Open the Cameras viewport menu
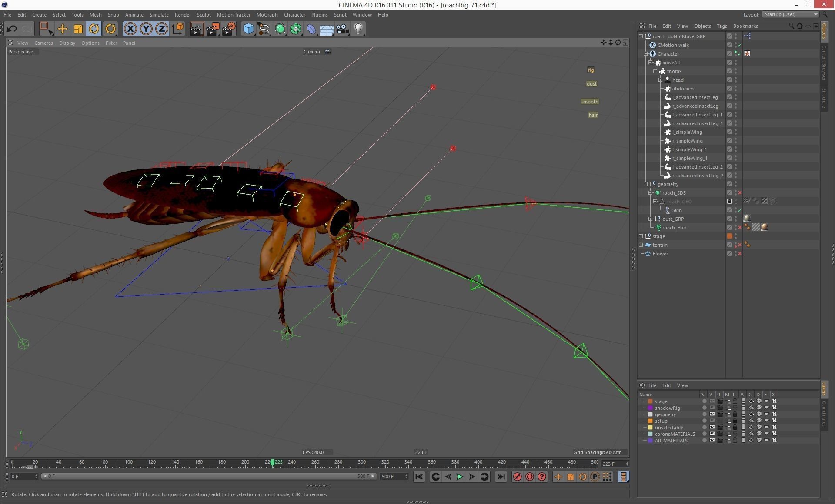Screen dimensions: 835x504 [43, 43]
